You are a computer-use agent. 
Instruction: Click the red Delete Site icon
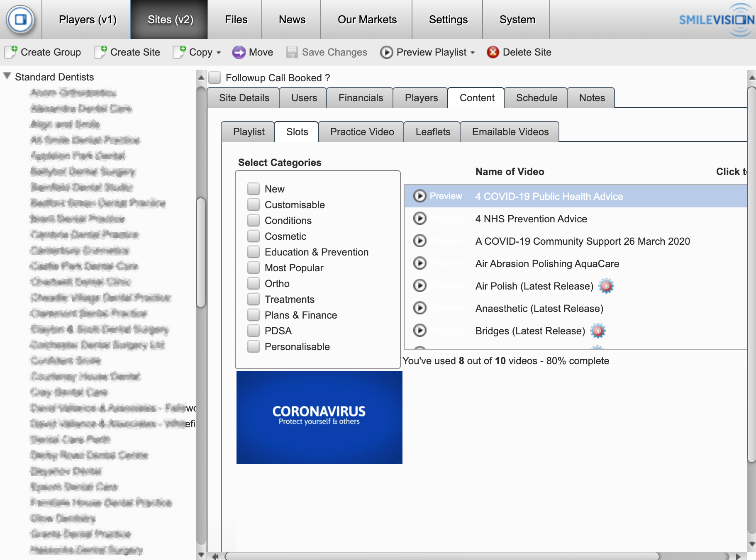pos(493,52)
